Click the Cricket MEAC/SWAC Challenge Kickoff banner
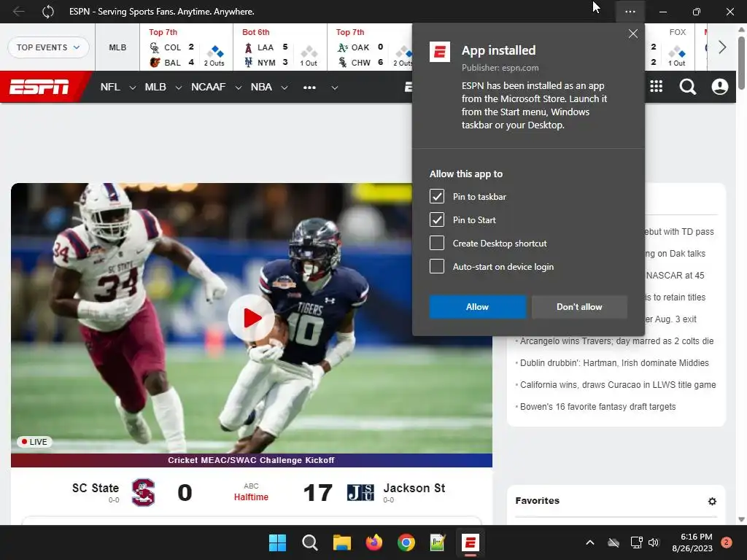The image size is (747, 560). pyautogui.click(x=251, y=460)
